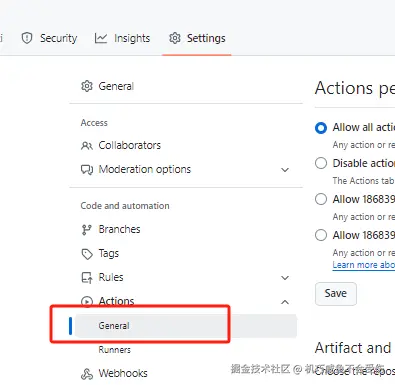
Task: Click the Settings gear icon in tab bar
Action: pos(175,38)
